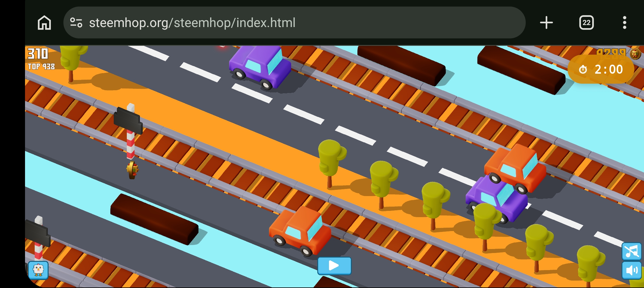
Task: Toggle the music mute button
Action: pyautogui.click(x=632, y=251)
